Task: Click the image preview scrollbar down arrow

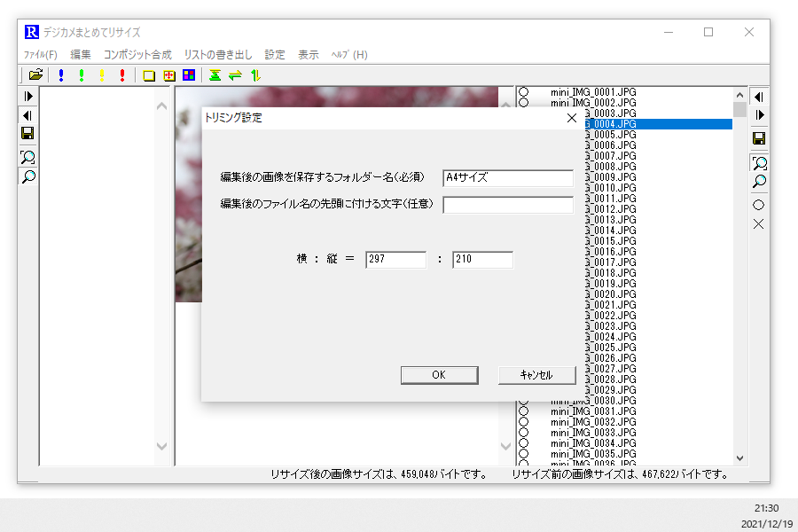Action: click(x=505, y=447)
